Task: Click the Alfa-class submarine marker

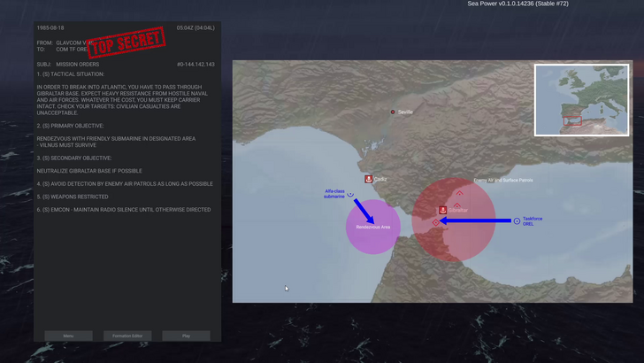Action: [350, 193]
